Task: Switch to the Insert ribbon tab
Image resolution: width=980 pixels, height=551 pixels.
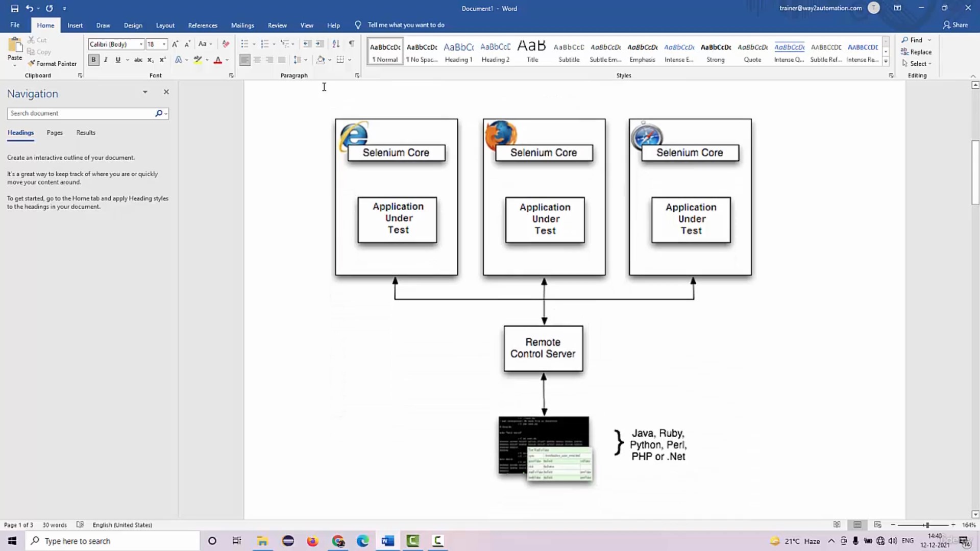Action: click(x=75, y=25)
